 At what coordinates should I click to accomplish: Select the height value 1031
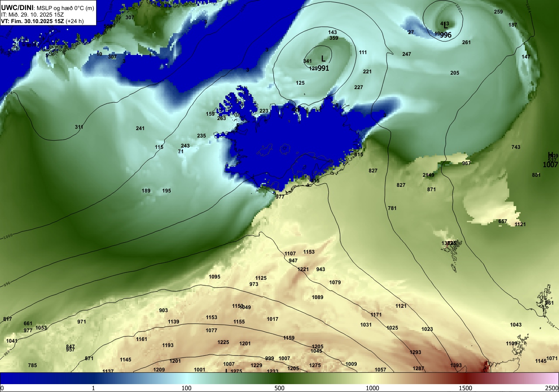point(366,325)
